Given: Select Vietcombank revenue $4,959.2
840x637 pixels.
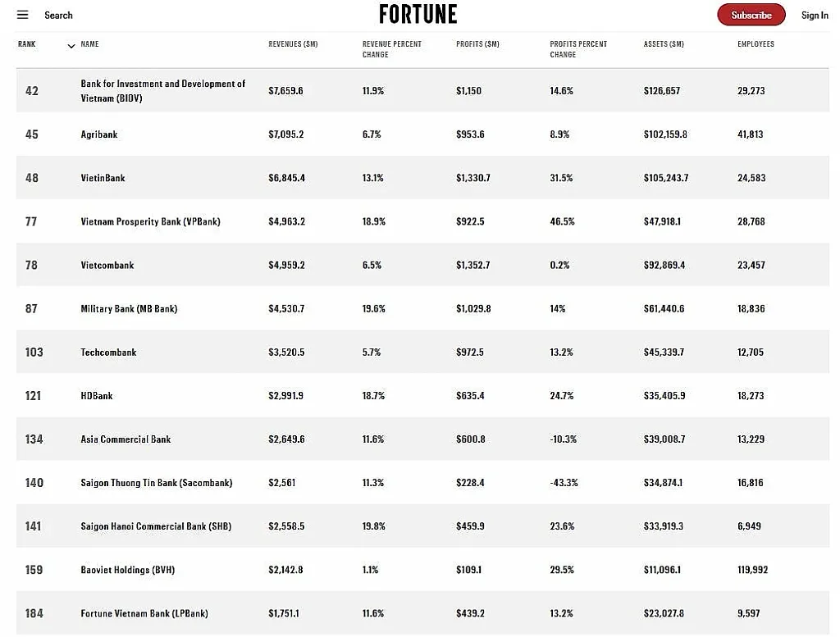Looking at the screenshot, I should pyautogui.click(x=286, y=265).
